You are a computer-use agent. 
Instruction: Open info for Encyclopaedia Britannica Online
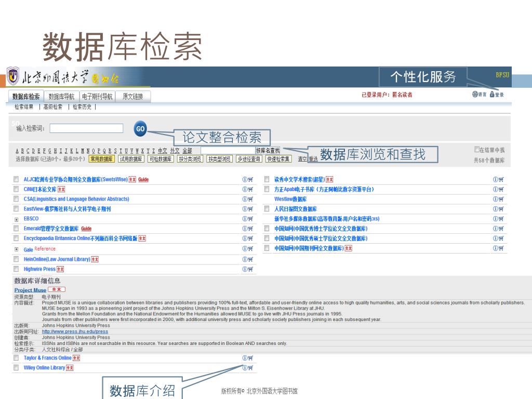point(245,238)
